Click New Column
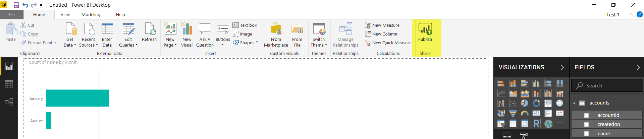Screen dimensions: 644x139 381,34
